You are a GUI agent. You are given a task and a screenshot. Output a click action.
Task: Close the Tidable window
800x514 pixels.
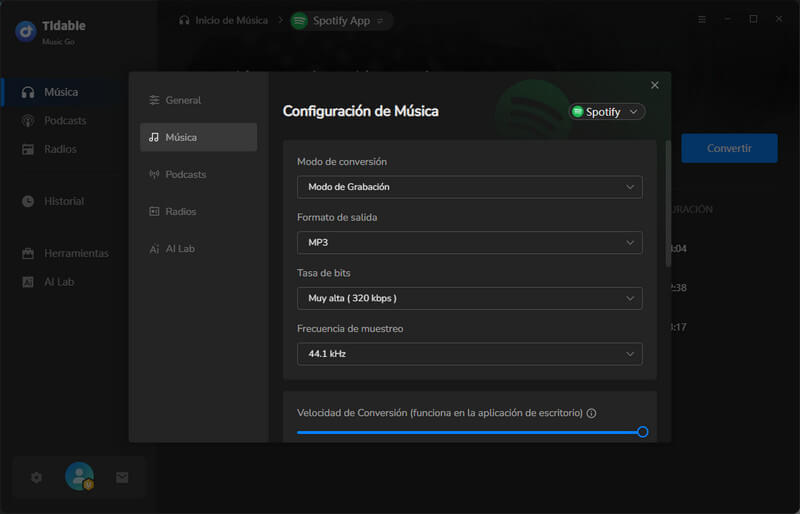[779, 19]
